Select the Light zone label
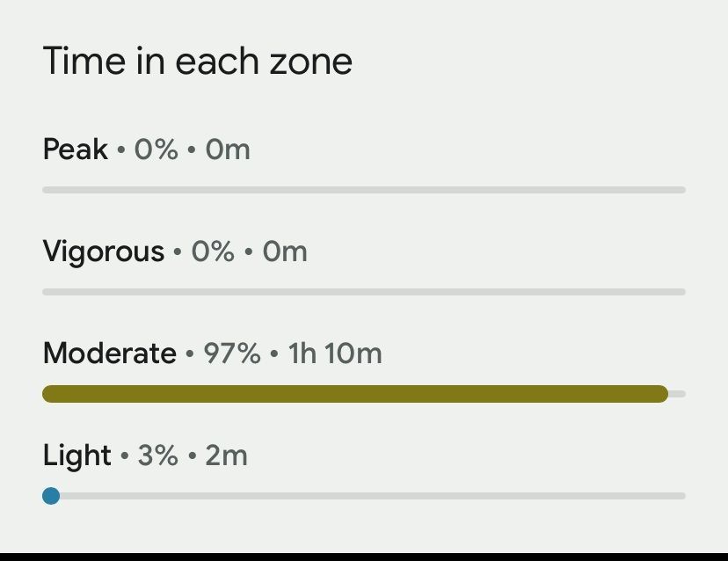This screenshot has width=728, height=561. point(76,455)
